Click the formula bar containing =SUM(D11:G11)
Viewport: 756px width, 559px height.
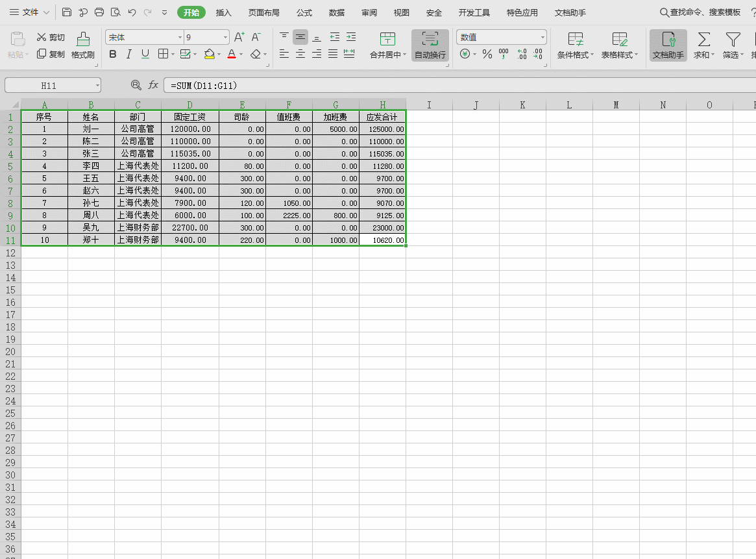coord(454,85)
